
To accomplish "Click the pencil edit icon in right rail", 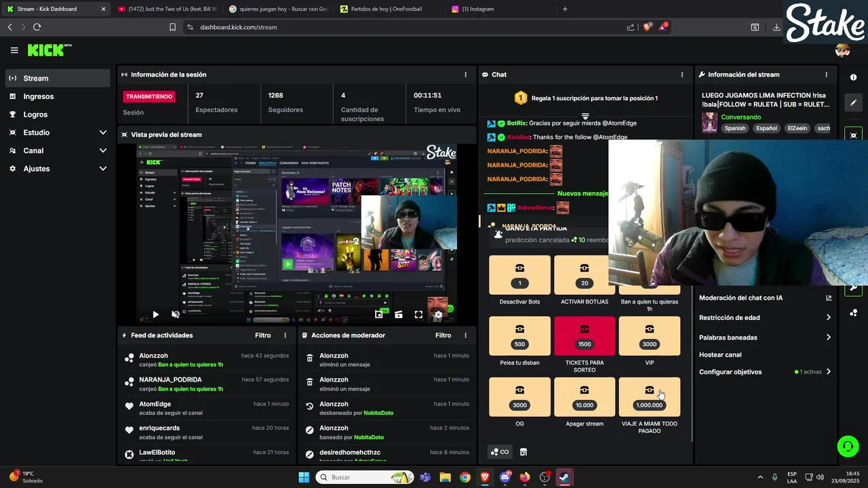I will [853, 102].
